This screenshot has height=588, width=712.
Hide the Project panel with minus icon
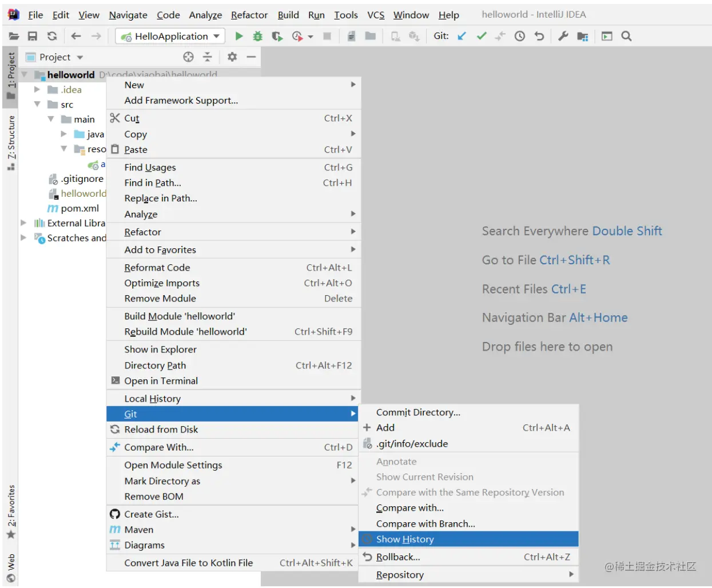point(250,57)
